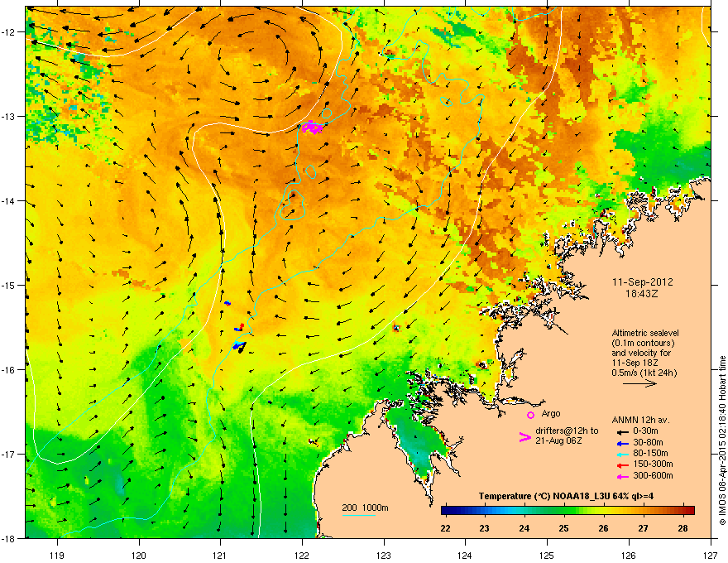
Task: Click the green part of the colorbar above 25
Action: coord(564,510)
